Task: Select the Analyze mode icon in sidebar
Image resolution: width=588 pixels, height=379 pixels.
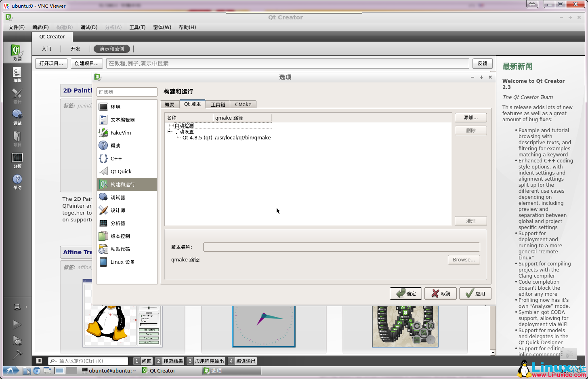Action: pos(17,160)
